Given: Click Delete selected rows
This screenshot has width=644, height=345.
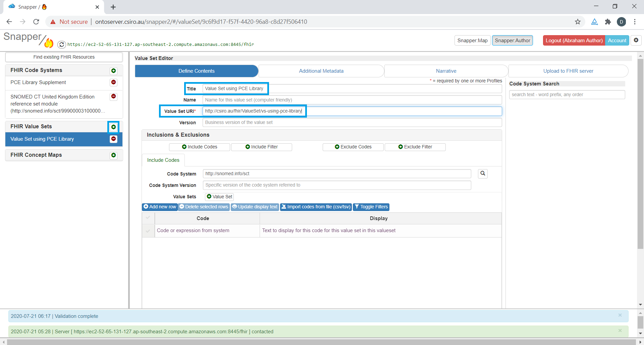Looking at the screenshot, I should (x=204, y=207).
